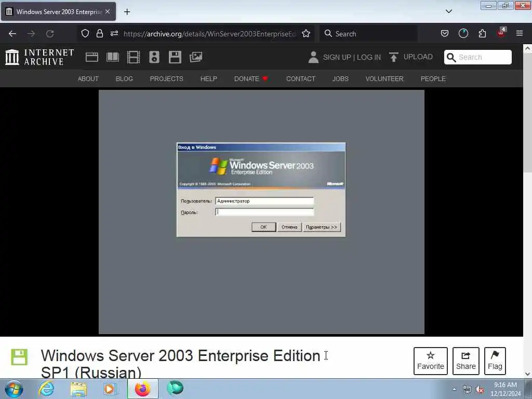The image size is (532, 399).
Task: Click the muted volume tray icon
Action: point(480,390)
